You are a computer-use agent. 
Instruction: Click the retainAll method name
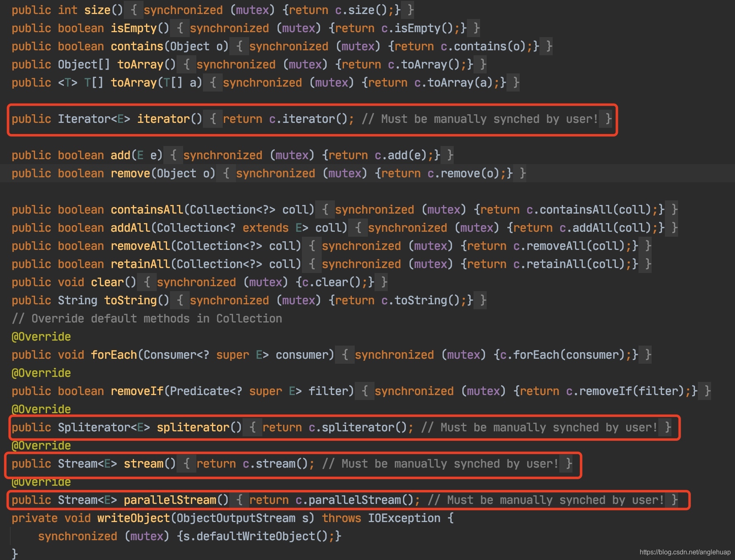pos(140,264)
